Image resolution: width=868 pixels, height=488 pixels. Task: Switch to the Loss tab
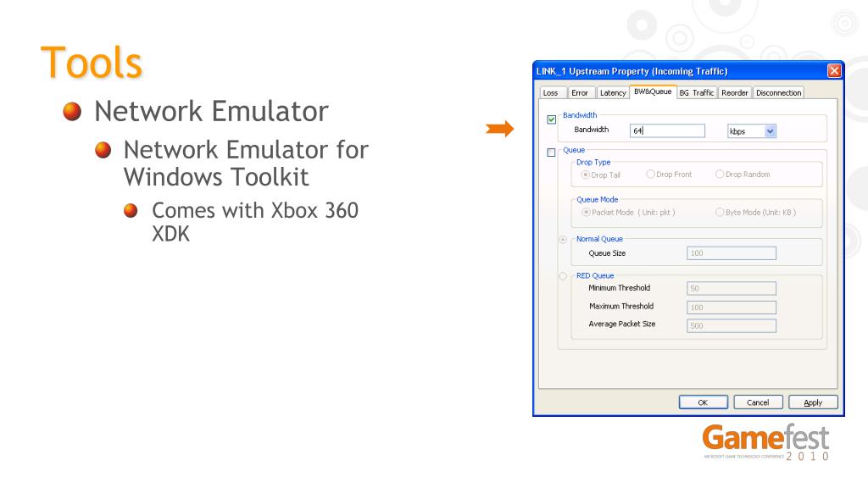(551, 93)
